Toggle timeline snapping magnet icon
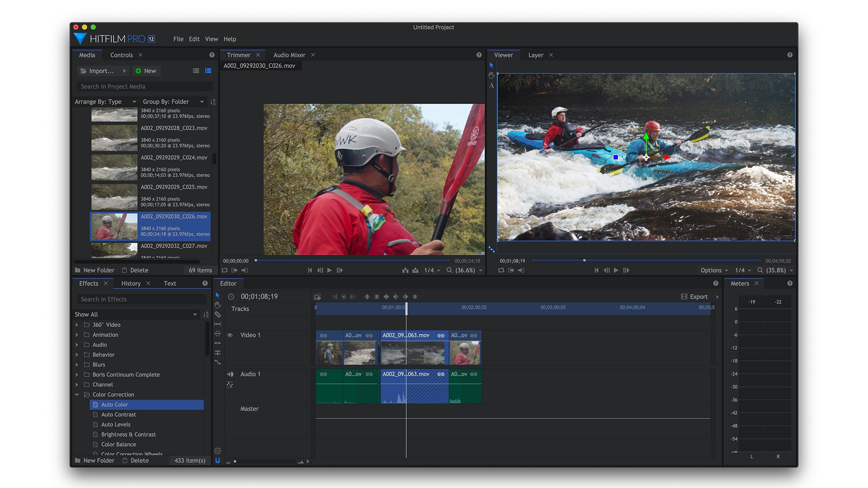This screenshot has height=488, width=868. 217,460
